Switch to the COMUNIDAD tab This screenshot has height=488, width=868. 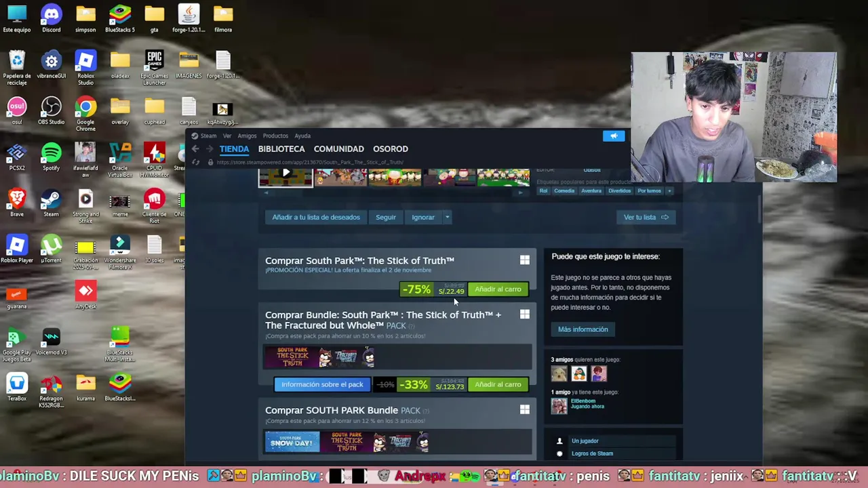click(339, 148)
